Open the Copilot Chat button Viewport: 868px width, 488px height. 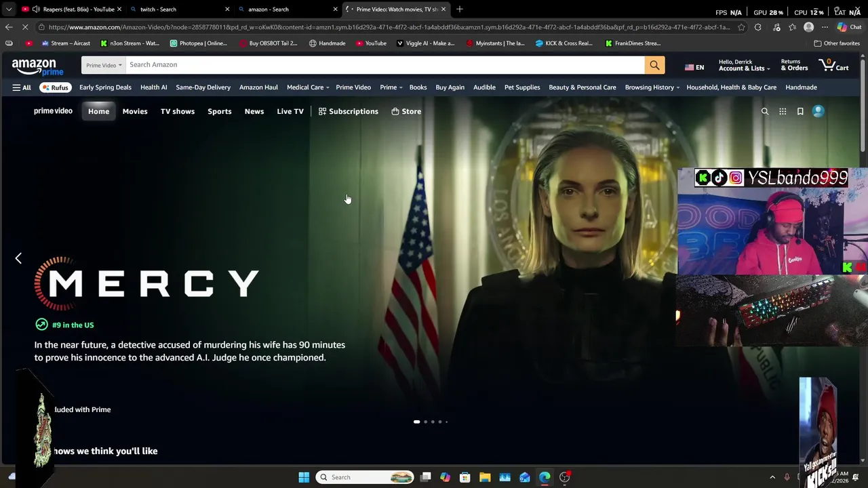(x=850, y=27)
